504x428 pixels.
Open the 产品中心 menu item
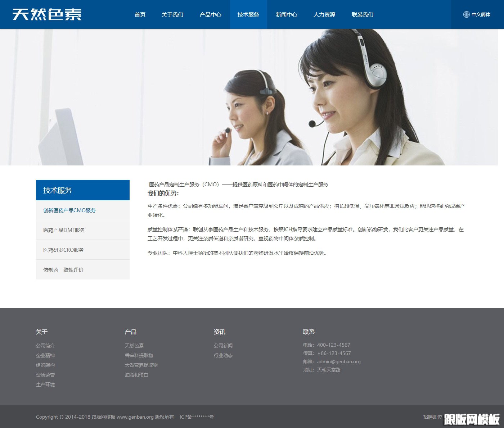[210, 14]
